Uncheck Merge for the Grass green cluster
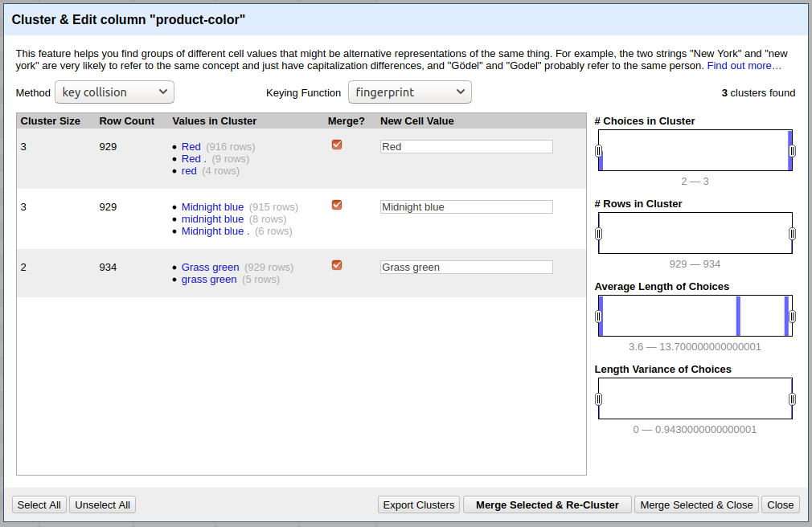This screenshot has width=812, height=527. [336, 265]
